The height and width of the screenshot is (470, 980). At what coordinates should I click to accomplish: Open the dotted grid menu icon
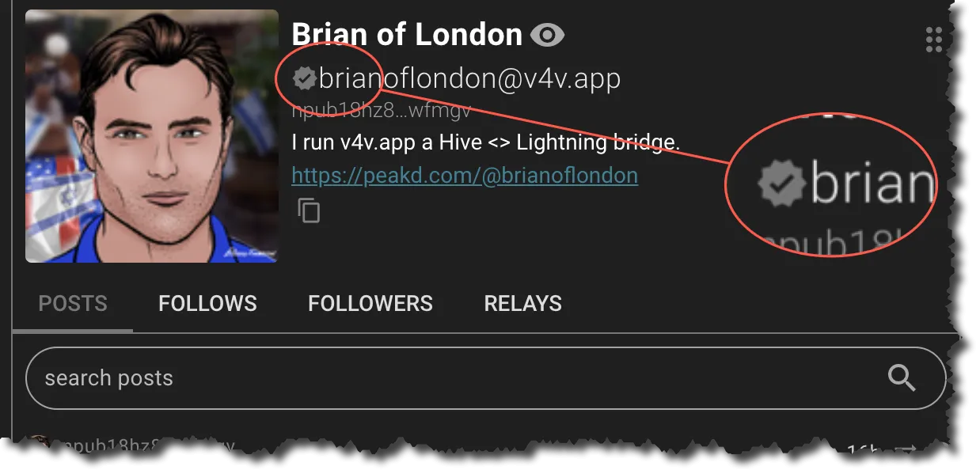(x=934, y=39)
